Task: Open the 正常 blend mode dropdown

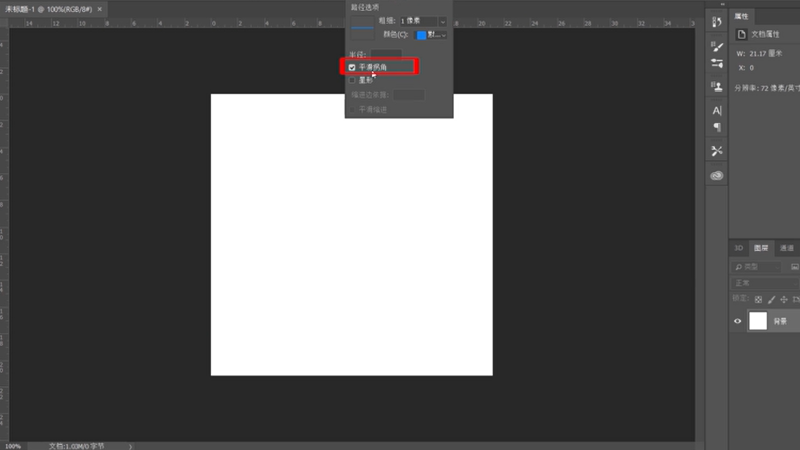Action: coord(765,283)
